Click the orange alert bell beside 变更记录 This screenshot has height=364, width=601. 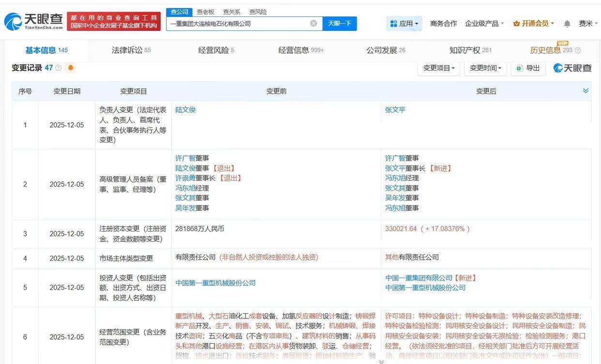(71, 68)
